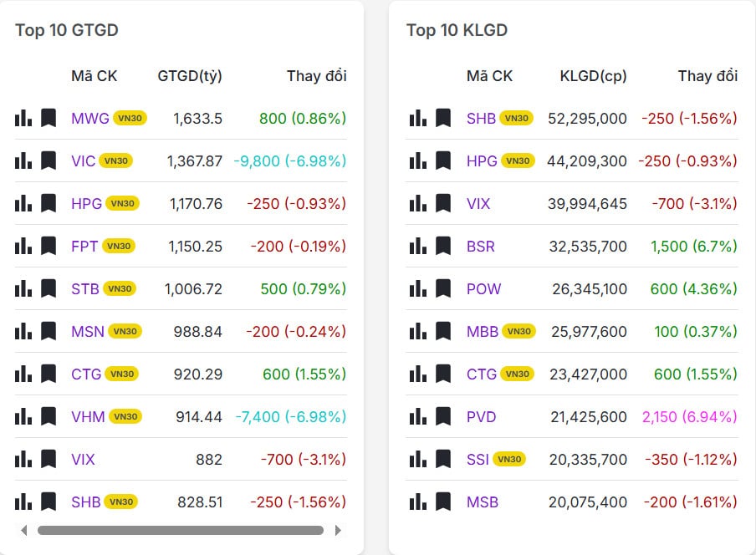
Task: Bookmark the VIC stock in GTGD list
Action: point(49,160)
